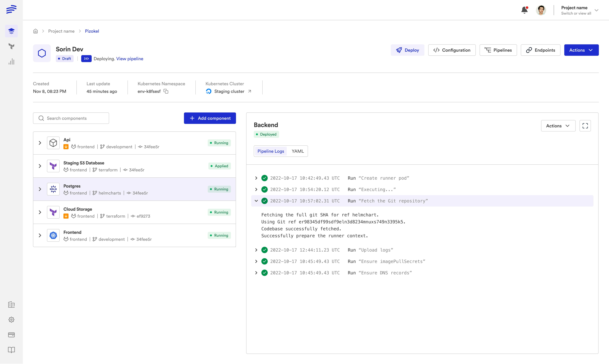Click the Deploy button

click(x=407, y=50)
